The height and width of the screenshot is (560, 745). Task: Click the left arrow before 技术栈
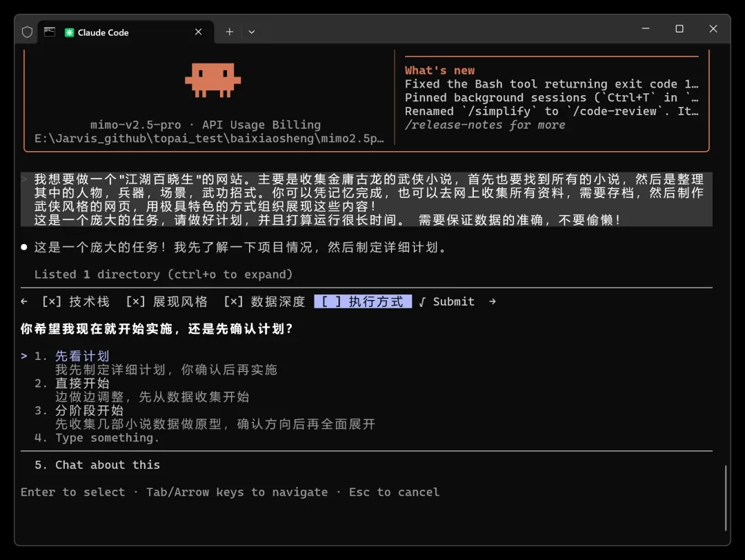click(x=24, y=301)
